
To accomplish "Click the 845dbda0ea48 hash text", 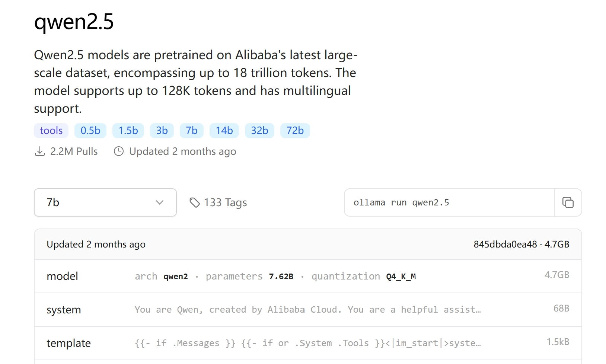I will point(505,245).
